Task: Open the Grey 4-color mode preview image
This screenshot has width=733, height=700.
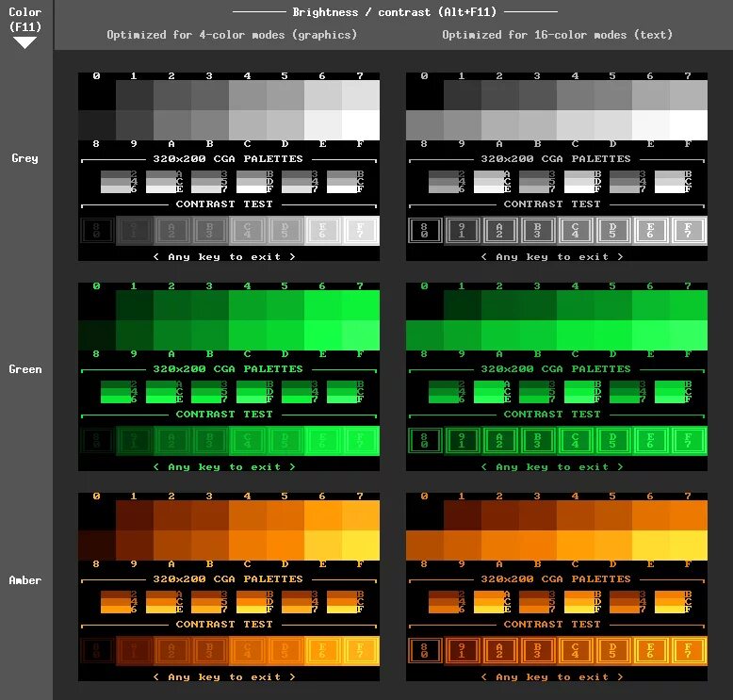Action: [x=229, y=167]
